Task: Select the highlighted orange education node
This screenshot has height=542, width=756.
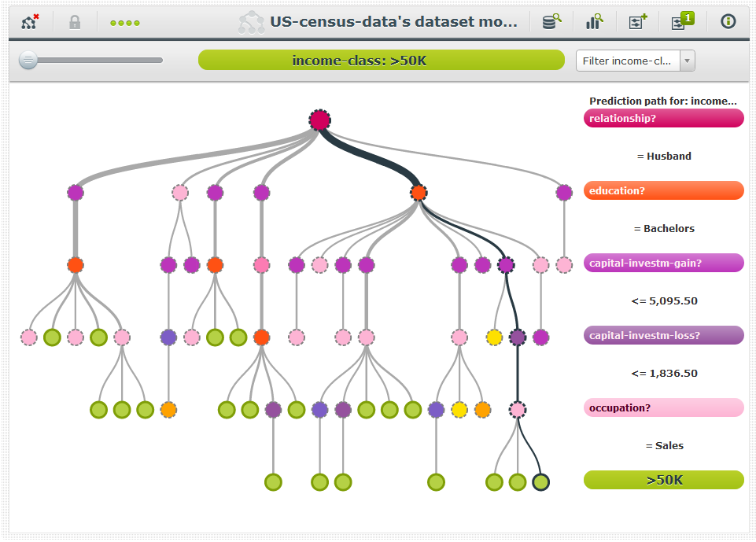Action: (419, 193)
